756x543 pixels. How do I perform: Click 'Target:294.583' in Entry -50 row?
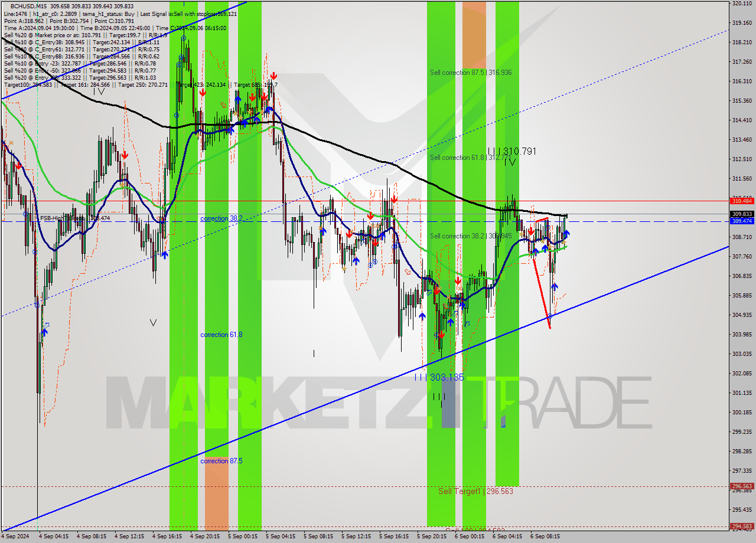tap(107, 70)
